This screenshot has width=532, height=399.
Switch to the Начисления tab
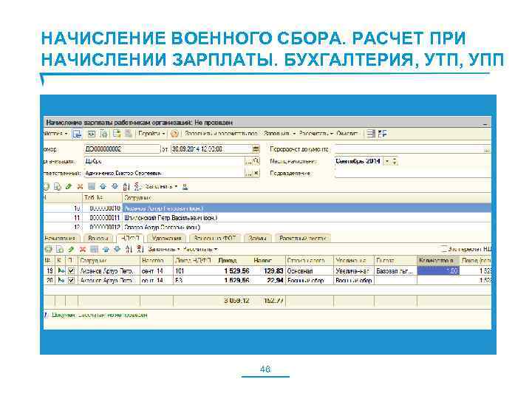point(61,238)
